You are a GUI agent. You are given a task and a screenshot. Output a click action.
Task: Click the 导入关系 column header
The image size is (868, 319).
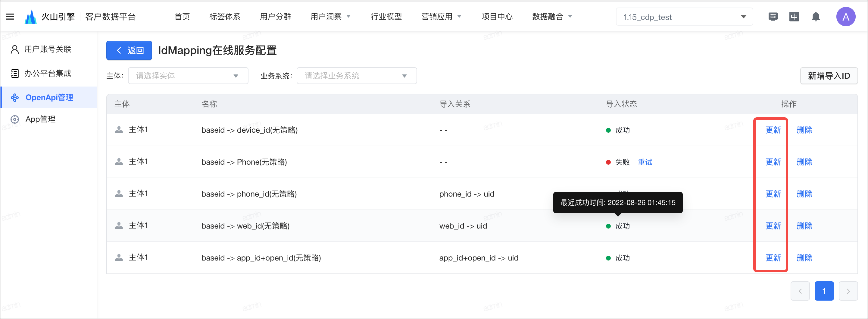click(454, 104)
